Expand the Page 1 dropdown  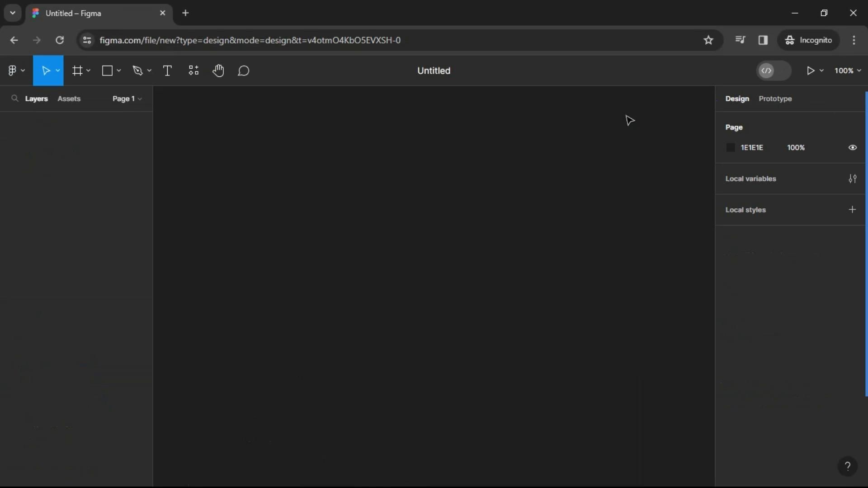pyautogui.click(x=127, y=99)
